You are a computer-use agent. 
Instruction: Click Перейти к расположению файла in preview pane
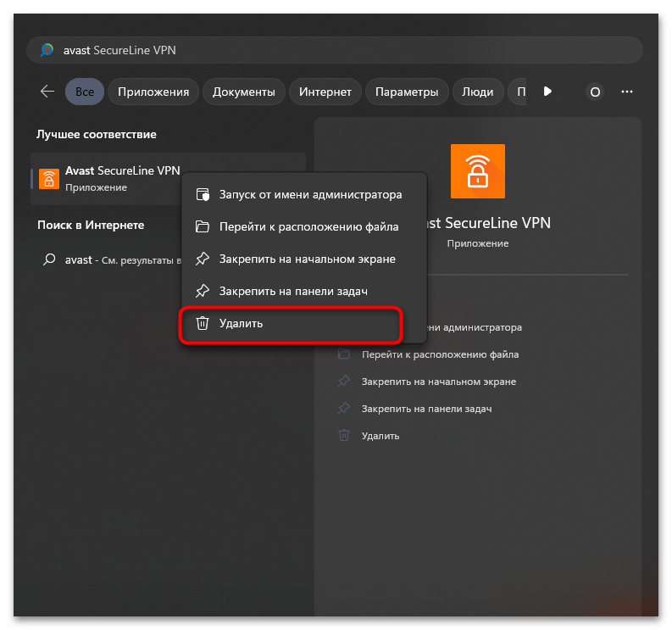point(440,354)
